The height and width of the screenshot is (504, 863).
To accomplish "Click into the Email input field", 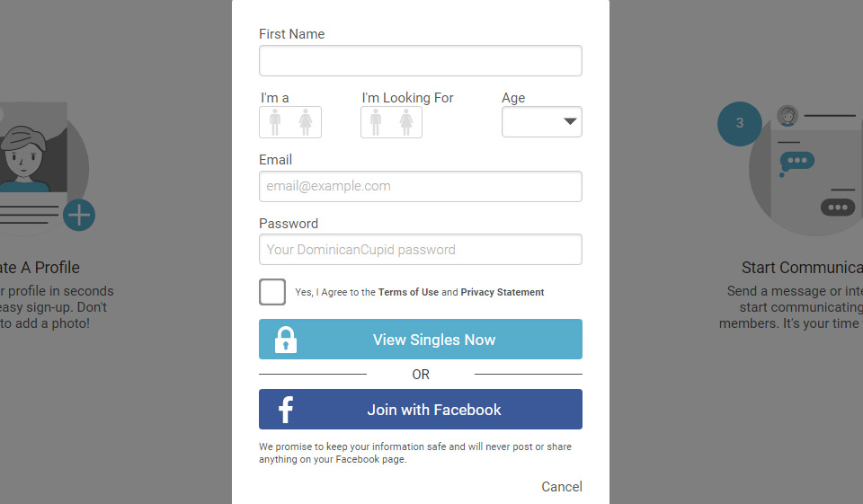I will coord(421,187).
